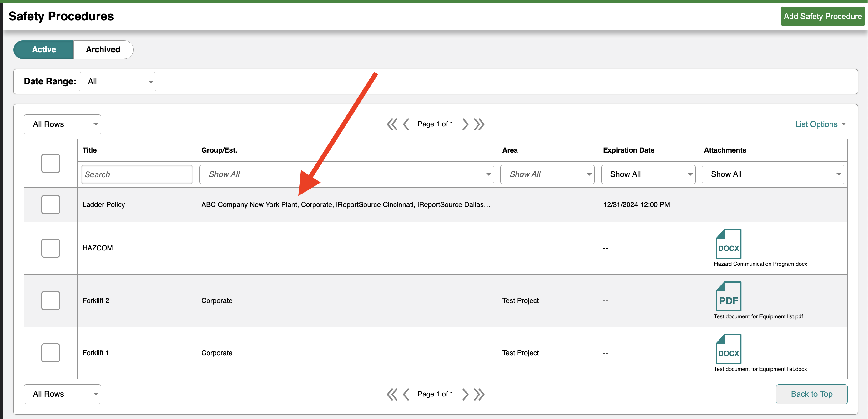
Task: Jump to last page in top pagination
Action: (479, 124)
